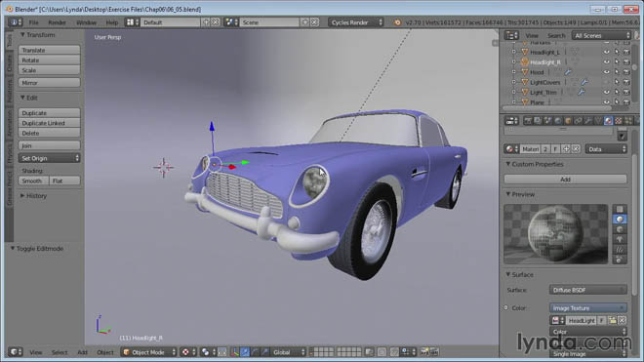Toggle visibility of Light_Trim
This screenshot has width=644, height=362.
(x=607, y=92)
